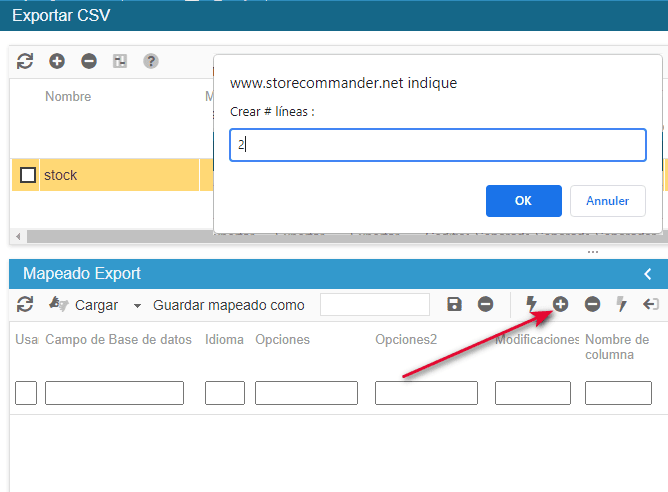Refresh the Mapeado Export panel
Screen dimensions: 668x492
tap(25, 305)
